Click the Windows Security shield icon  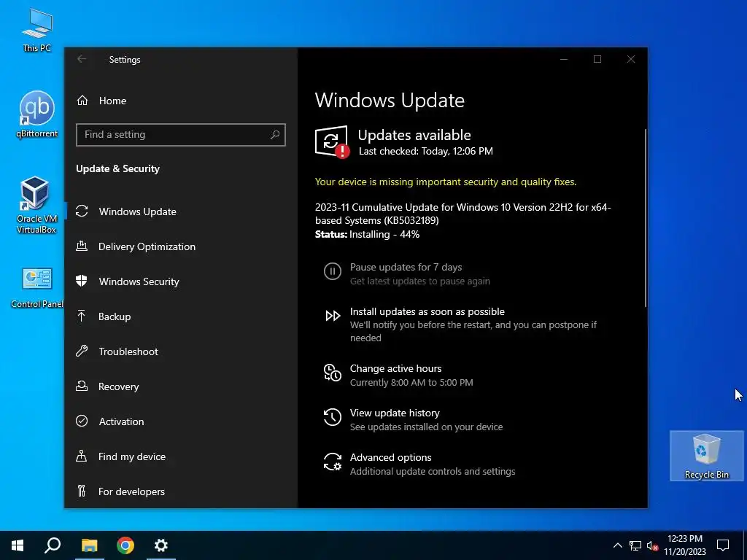[82, 281]
